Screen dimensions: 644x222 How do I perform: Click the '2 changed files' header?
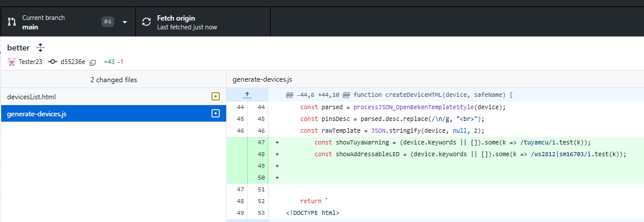click(114, 80)
